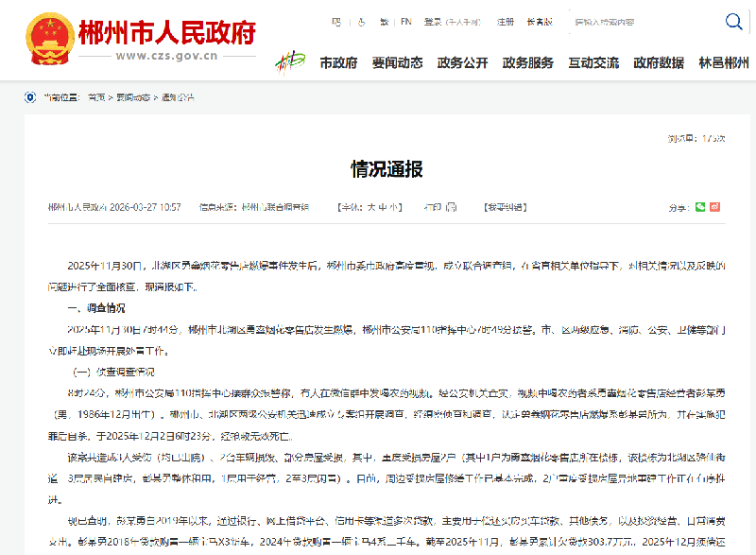
Task: Open the 市政府 navigation menu
Action: (338, 63)
